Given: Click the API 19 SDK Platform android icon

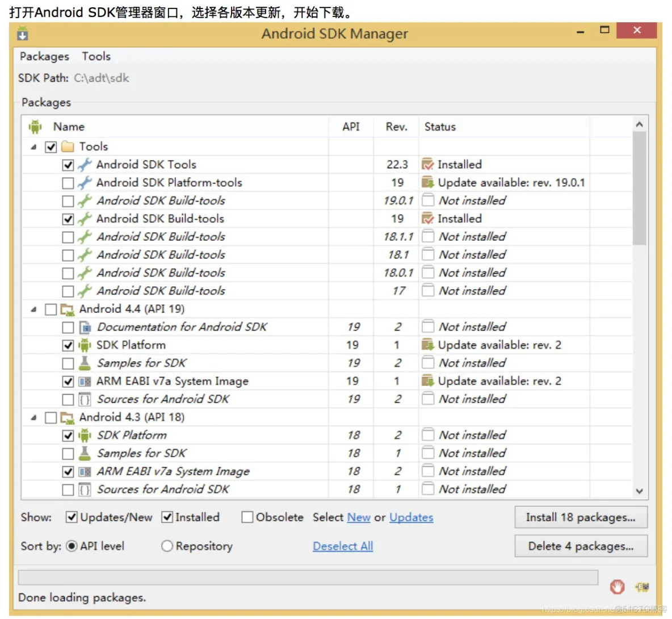Looking at the screenshot, I should click(x=85, y=345).
